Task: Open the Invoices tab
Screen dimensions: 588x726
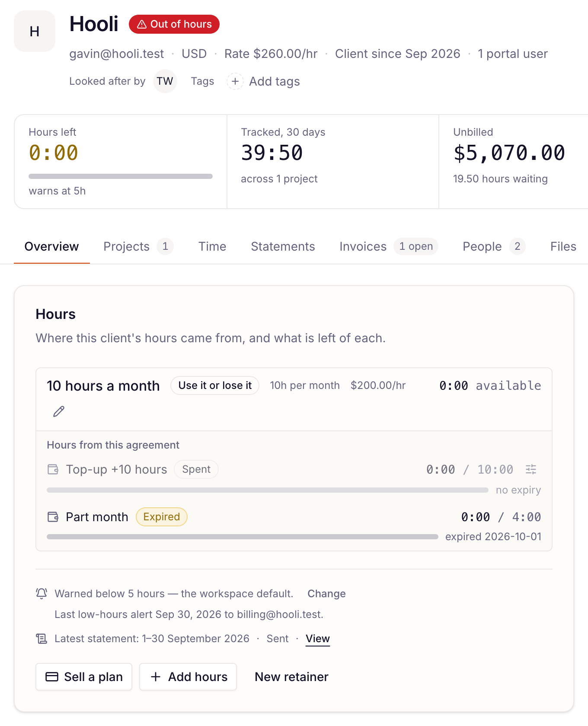Action: 389,246
